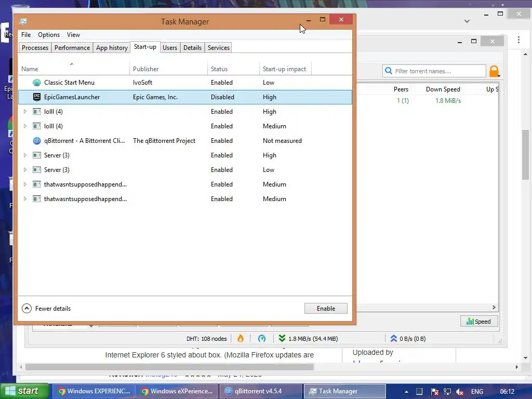Image resolution: width=532 pixels, height=399 pixels.
Task: Click the lock icon in qBittorrent window
Action: (x=495, y=71)
